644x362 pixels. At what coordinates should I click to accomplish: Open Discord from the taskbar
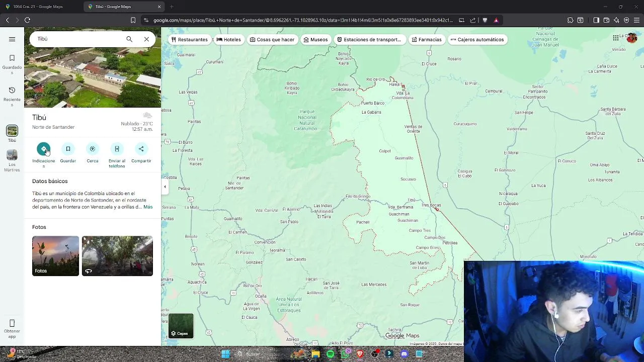point(404,354)
